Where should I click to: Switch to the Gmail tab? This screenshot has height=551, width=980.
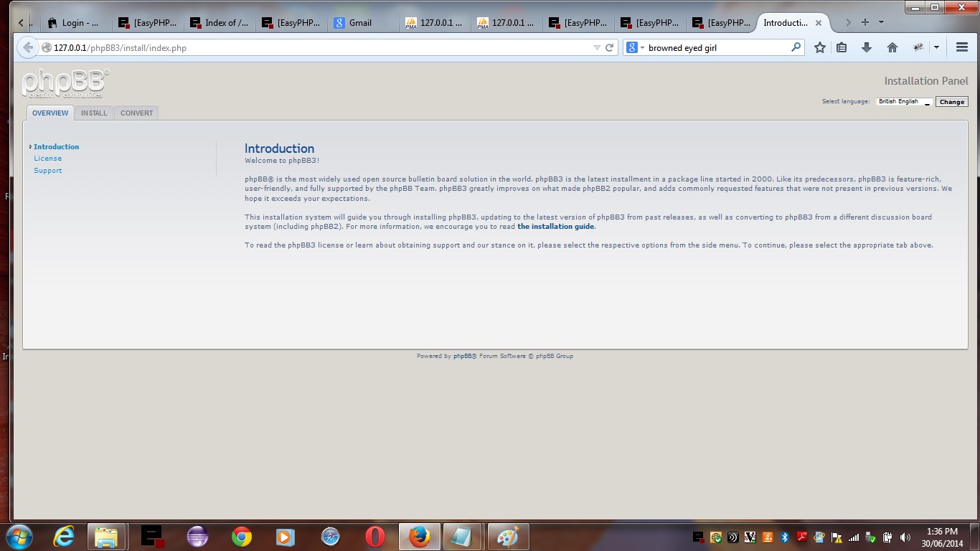363,23
